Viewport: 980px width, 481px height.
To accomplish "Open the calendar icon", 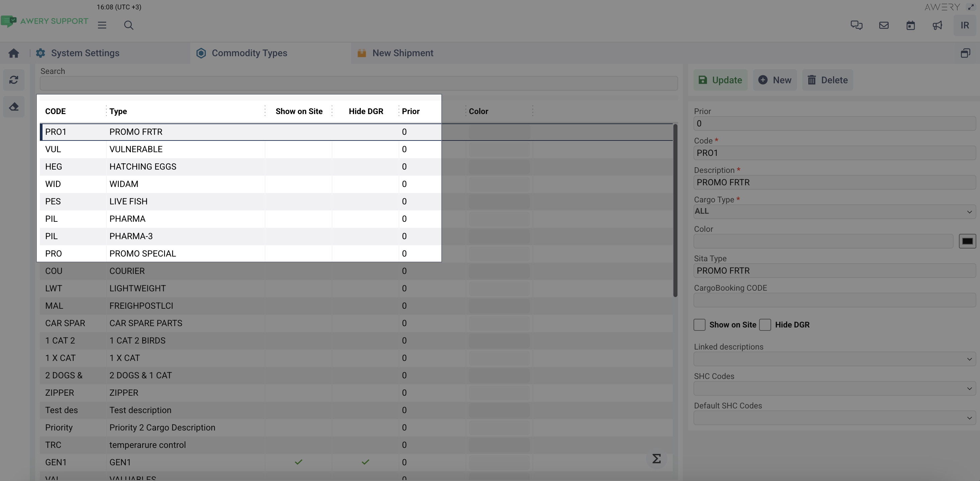I will tap(910, 25).
